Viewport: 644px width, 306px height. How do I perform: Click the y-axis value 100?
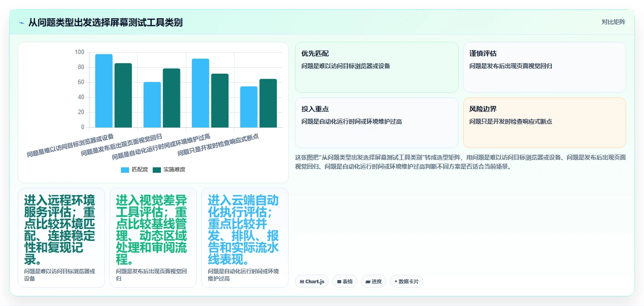80,52
